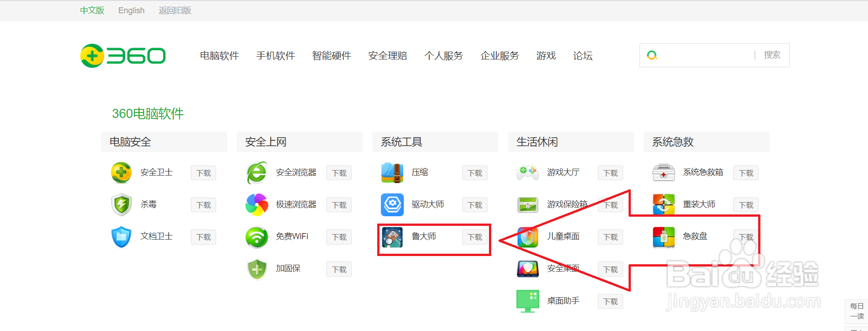The image size is (868, 331).
Task: Click the 压缩 icon
Action: tap(392, 172)
